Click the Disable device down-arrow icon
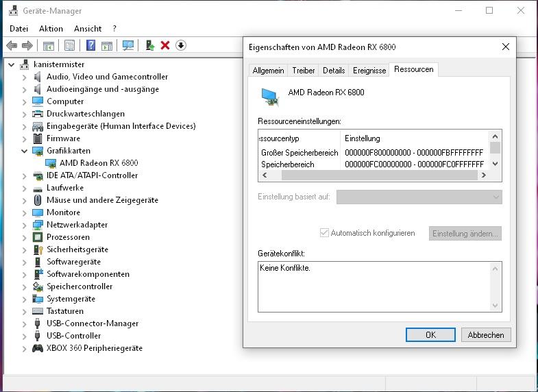Viewport: 538px width, 392px height. pyautogui.click(x=181, y=45)
